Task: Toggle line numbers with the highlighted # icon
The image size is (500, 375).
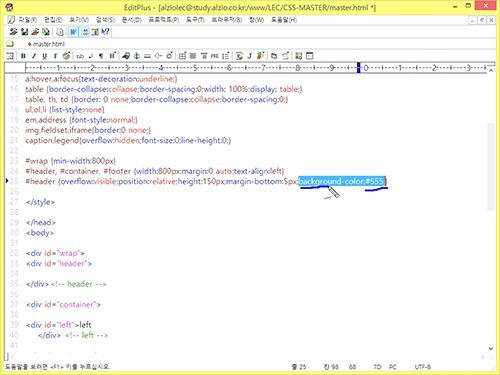Action: pos(85,32)
